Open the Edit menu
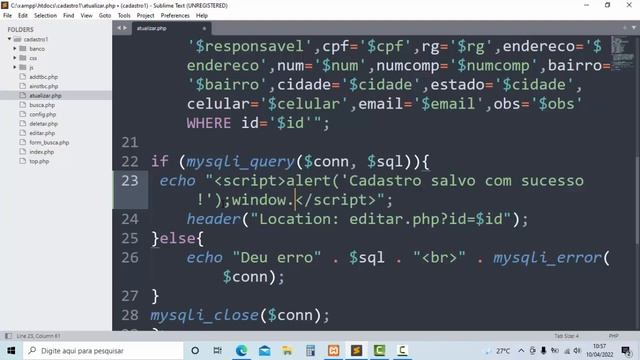This screenshot has width=640, height=360. [23, 16]
